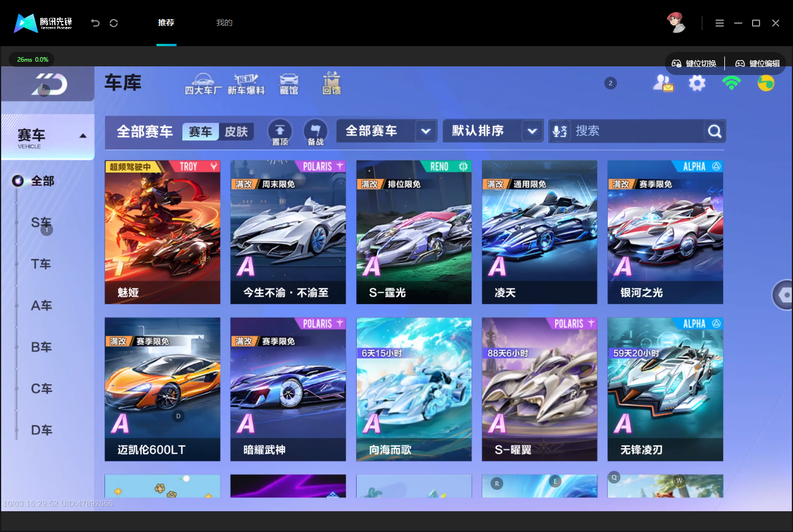Viewport: 793px width, 532px height.
Task: Select S车 category
Action: pyautogui.click(x=41, y=223)
